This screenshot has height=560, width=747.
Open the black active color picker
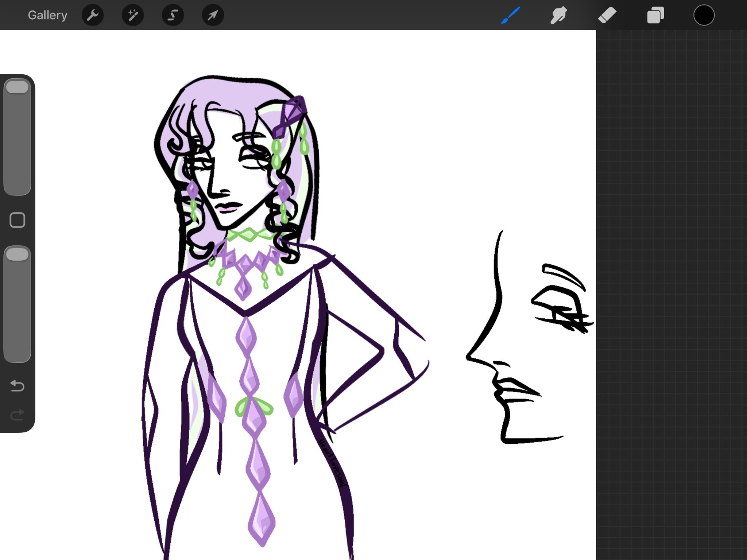(704, 15)
